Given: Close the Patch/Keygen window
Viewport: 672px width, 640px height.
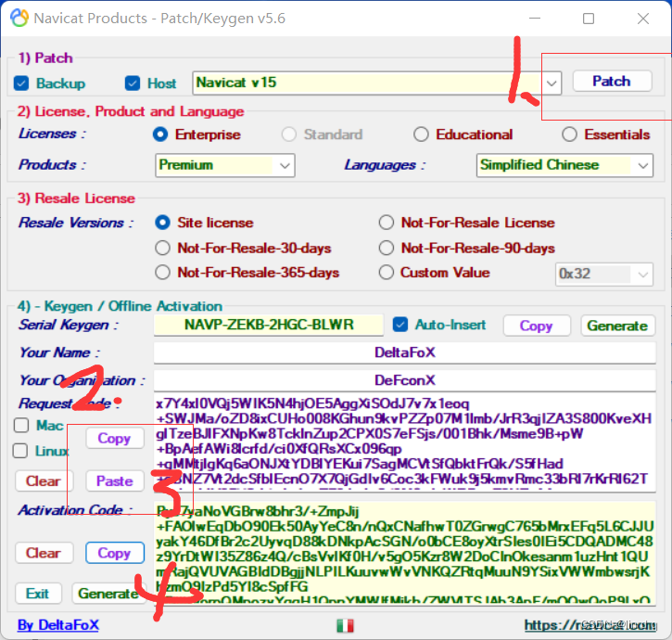Looking at the screenshot, I should pyautogui.click(x=643, y=19).
